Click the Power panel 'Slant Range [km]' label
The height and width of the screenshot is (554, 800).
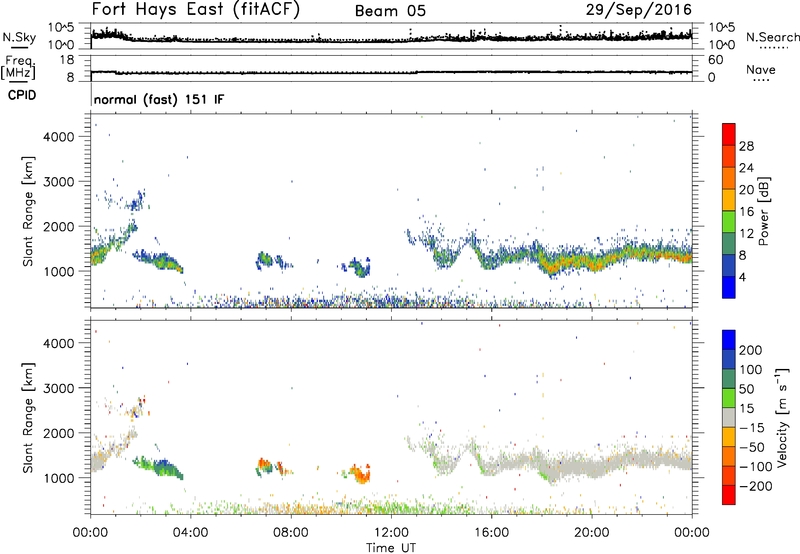click(x=28, y=211)
